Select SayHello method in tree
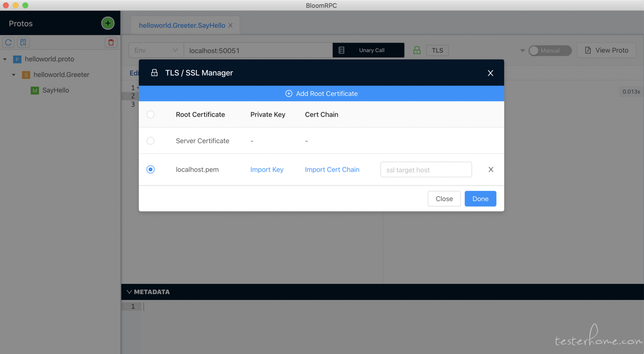 [56, 90]
